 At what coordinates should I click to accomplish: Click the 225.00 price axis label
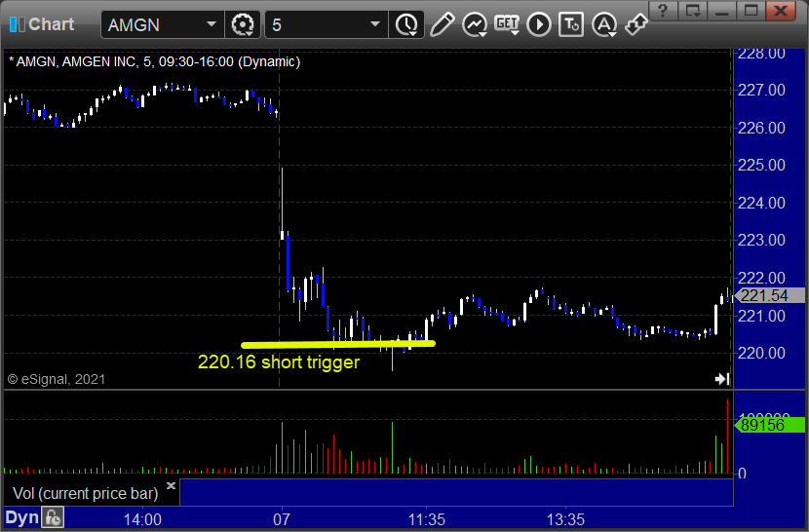click(761, 165)
